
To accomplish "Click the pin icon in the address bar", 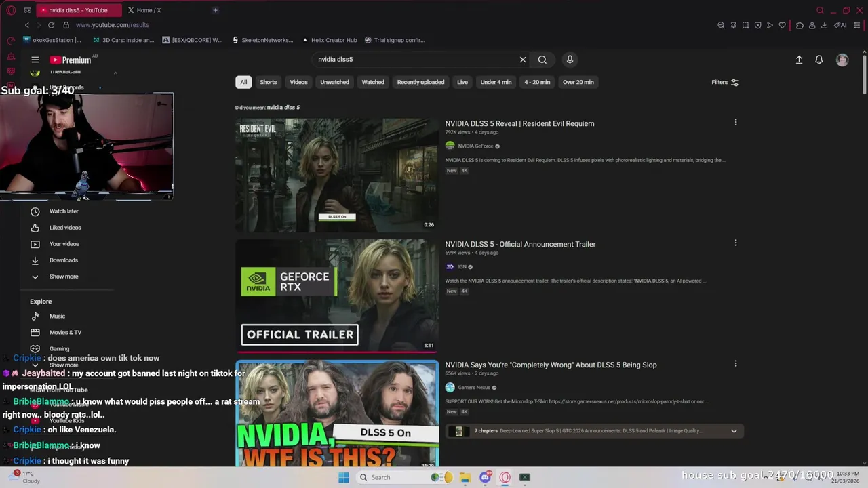I will tap(733, 25).
